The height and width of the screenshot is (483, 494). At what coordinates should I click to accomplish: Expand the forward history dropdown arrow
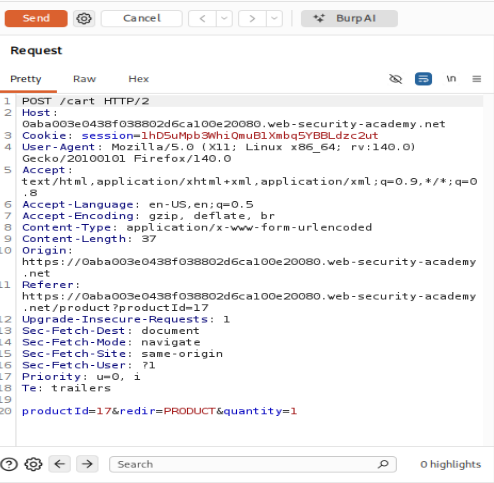click(x=274, y=18)
